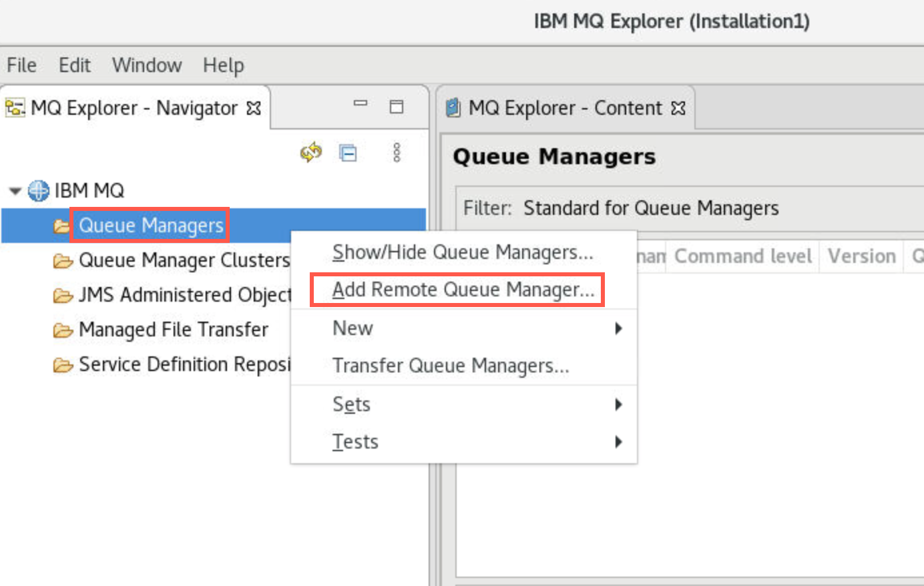This screenshot has height=586, width=924.
Task: Click the JMS Administered Objects folder icon
Action: (x=63, y=295)
